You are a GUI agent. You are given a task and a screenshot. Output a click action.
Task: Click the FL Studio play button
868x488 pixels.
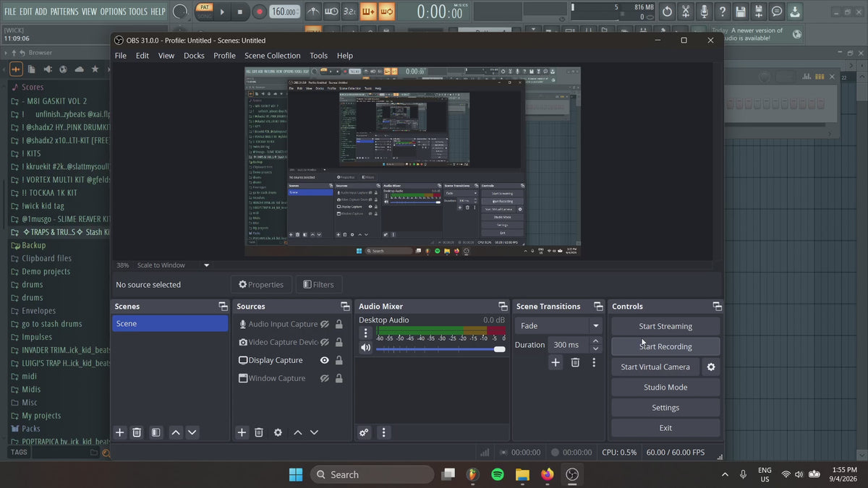pyautogui.click(x=222, y=12)
